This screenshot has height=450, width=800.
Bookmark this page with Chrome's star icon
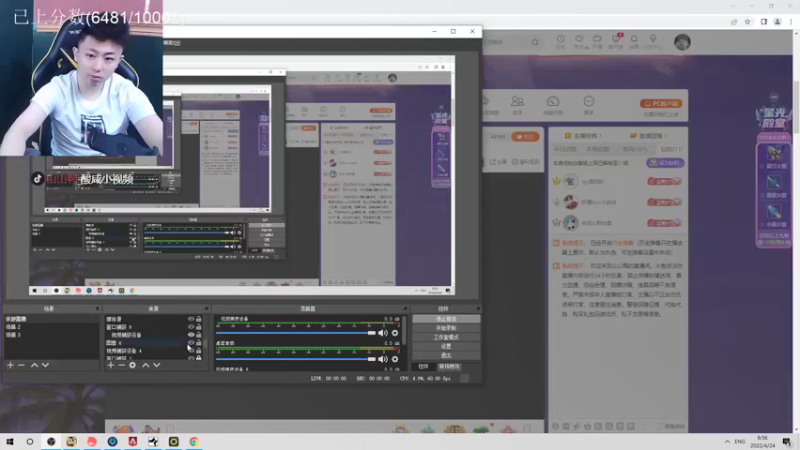coord(747,22)
